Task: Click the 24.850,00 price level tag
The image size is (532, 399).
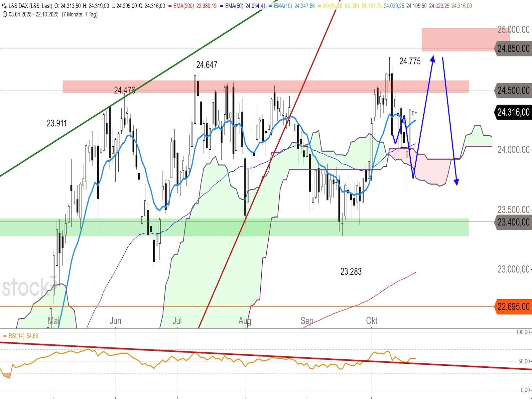Action: pyautogui.click(x=513, y=49)
